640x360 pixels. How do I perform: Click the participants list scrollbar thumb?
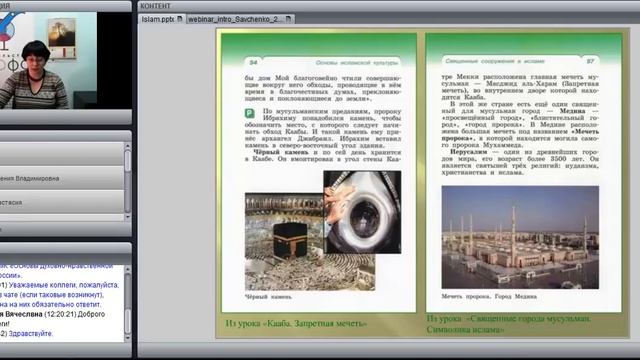click(x=127, y=161)
